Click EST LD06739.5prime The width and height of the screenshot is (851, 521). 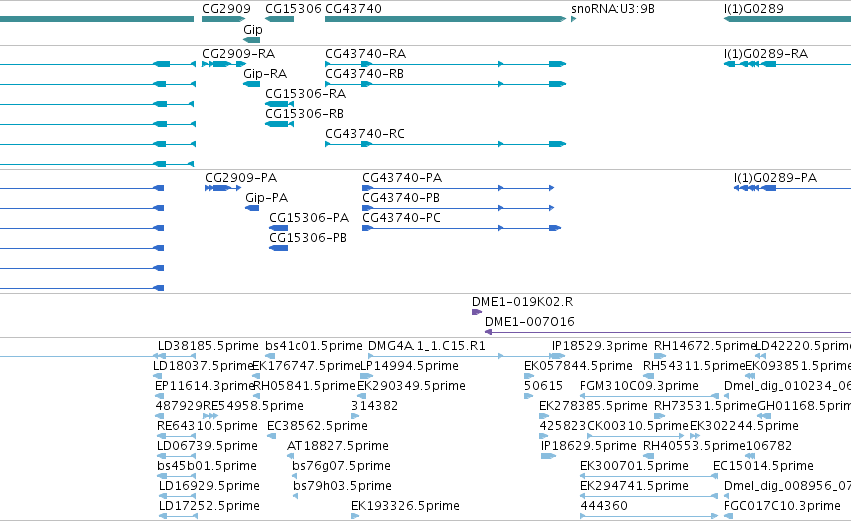[x=207, y=447]
